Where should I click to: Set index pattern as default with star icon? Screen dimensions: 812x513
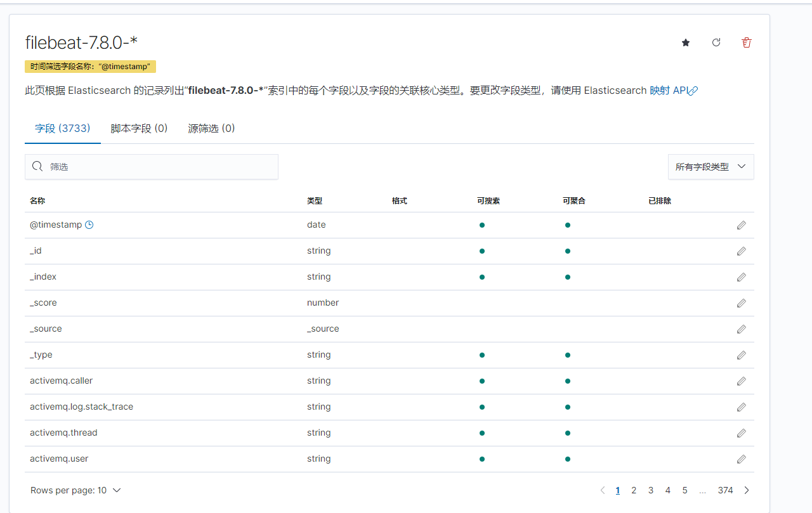pyautogui.click(x=686, y=42)
